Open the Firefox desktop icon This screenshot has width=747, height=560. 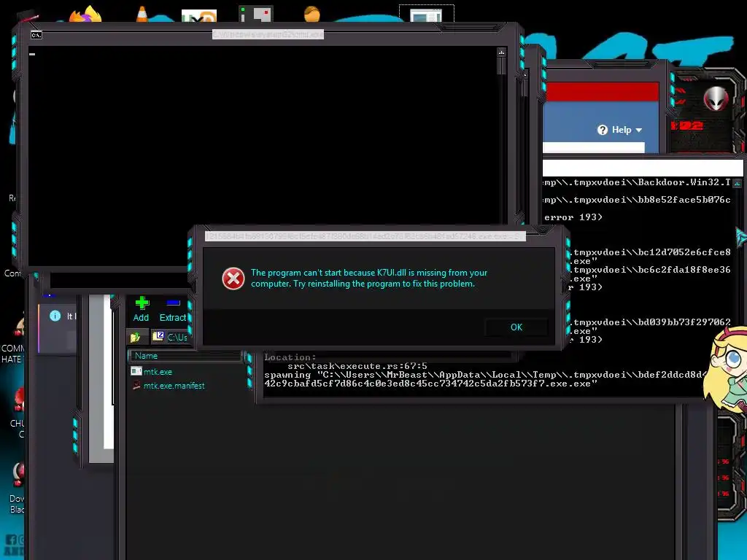tap(86, 15)
